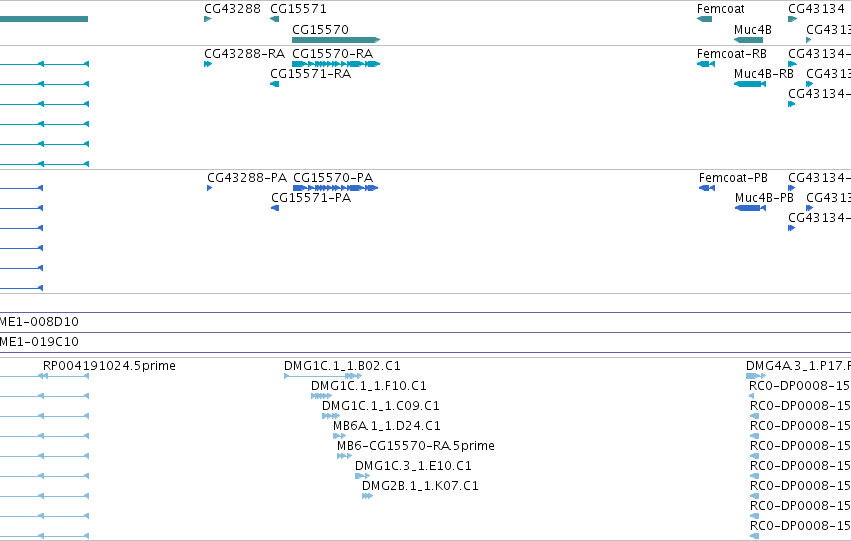Click the DMG1C.1_1.F10.C1 arrow glyph
Viewport: 851px width, 541px height.
(x=321, y=396)
